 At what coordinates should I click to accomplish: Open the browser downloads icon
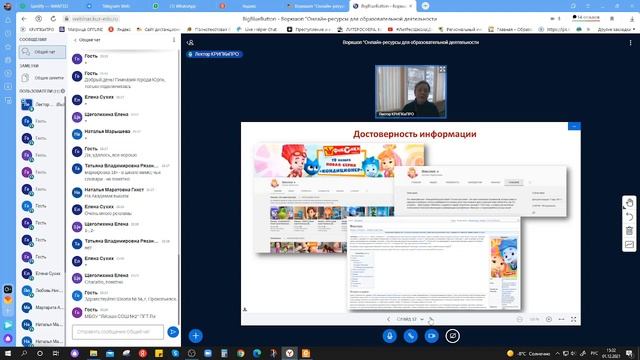[x=632, y=19]
